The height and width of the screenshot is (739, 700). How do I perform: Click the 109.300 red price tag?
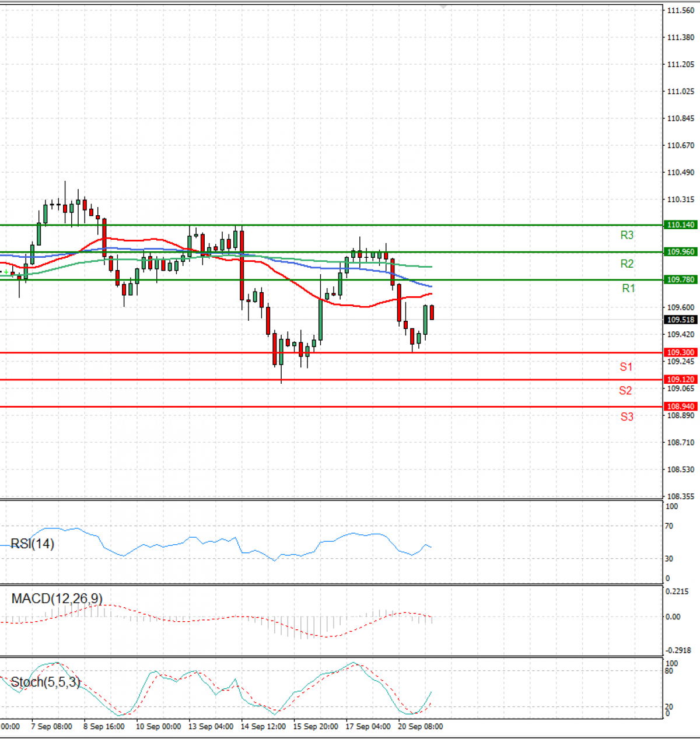point(681,353)
